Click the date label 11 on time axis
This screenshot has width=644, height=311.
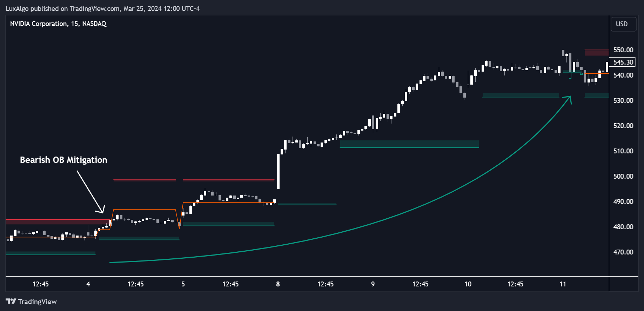tap(563, 284)
